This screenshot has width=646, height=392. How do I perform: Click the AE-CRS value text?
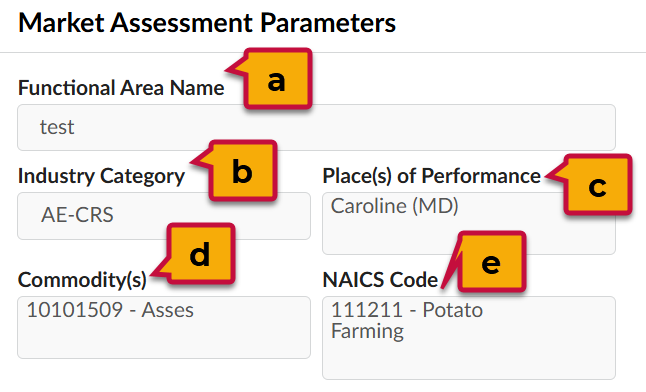(x=77, y=215)
